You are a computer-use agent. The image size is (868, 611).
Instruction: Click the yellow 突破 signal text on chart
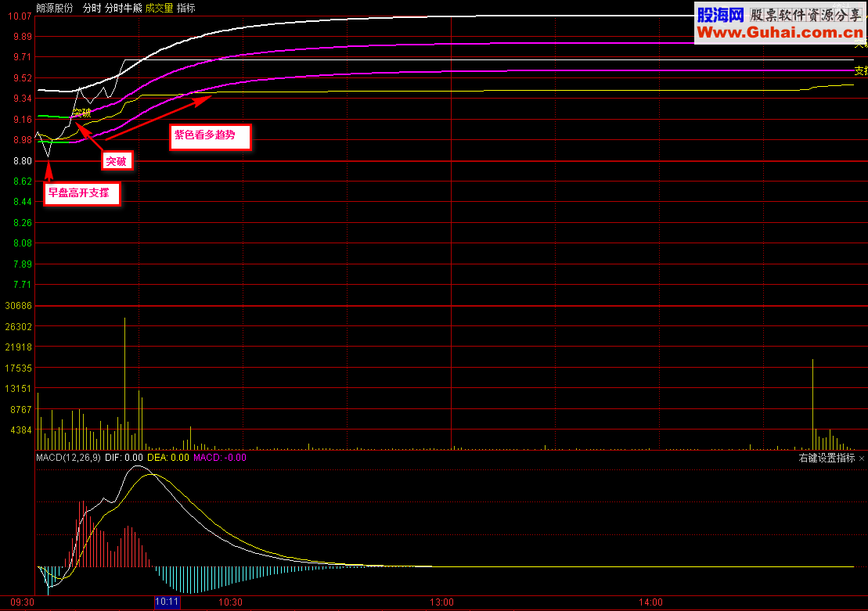[x=82, y=113]
